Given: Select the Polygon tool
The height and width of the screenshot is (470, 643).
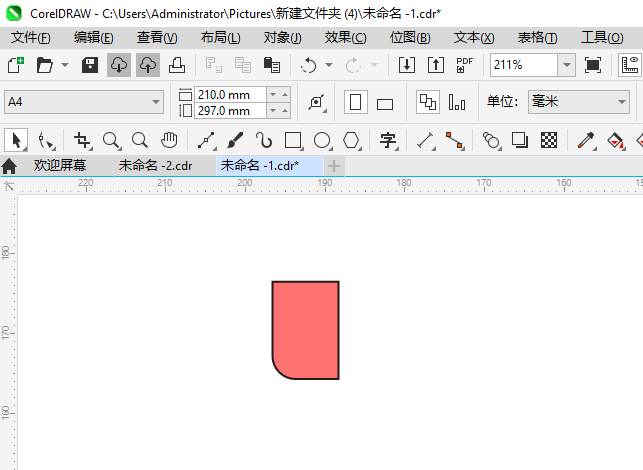Looking at the screenshot, I should click(x=351, y=140).
